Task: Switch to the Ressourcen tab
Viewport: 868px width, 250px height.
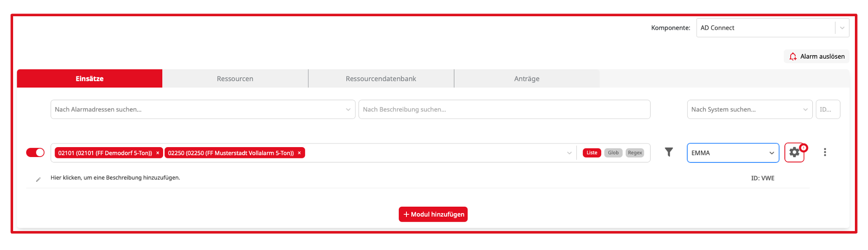Action: pos(235,79)
